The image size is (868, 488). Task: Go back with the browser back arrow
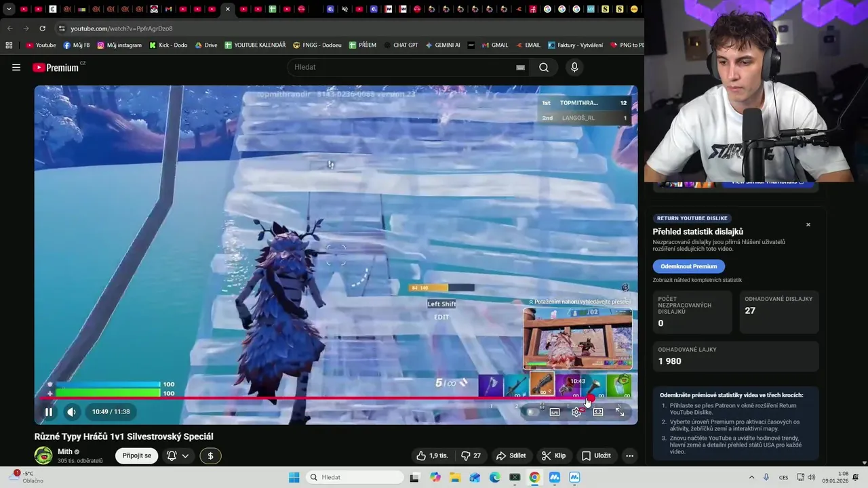click(9, 28)
